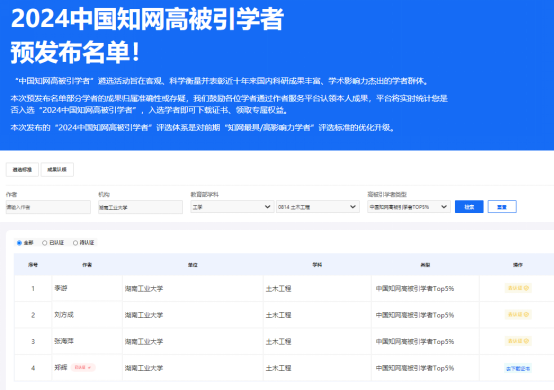554x390 pixels.
Task: Click 去下载证书 in row 4
Action: 518,368
